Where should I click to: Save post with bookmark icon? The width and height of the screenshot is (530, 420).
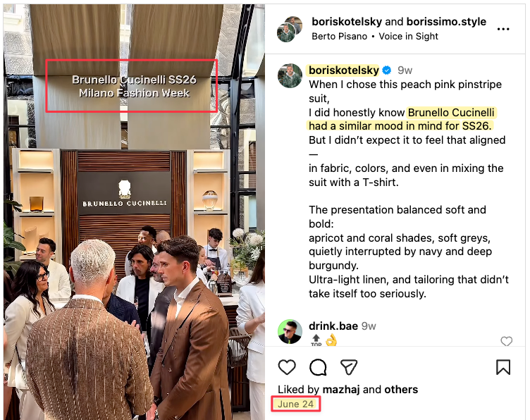503,367
